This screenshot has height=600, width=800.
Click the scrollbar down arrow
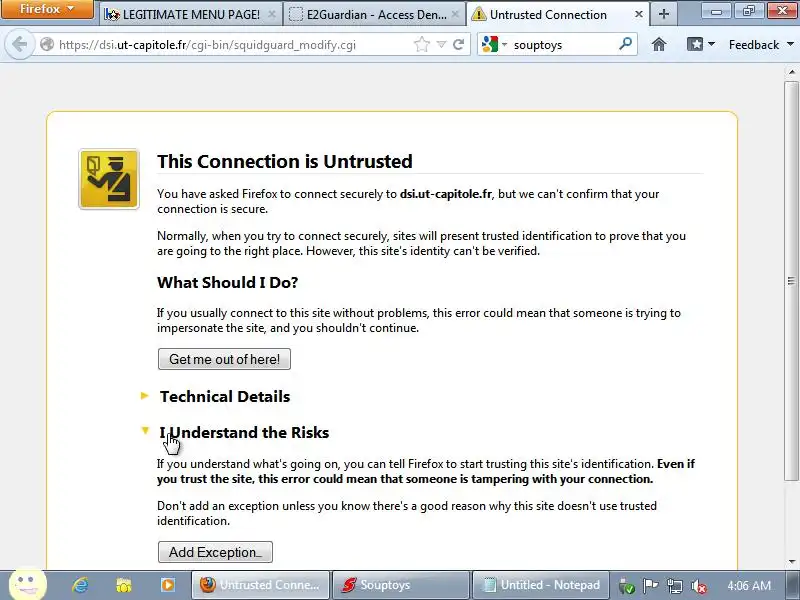click(x=791, y=562)
